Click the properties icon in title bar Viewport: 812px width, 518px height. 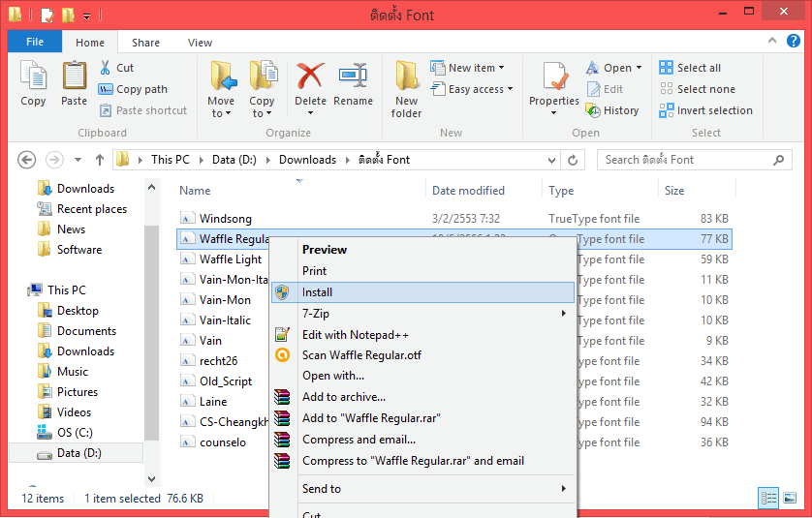click(x=47, y=15)
